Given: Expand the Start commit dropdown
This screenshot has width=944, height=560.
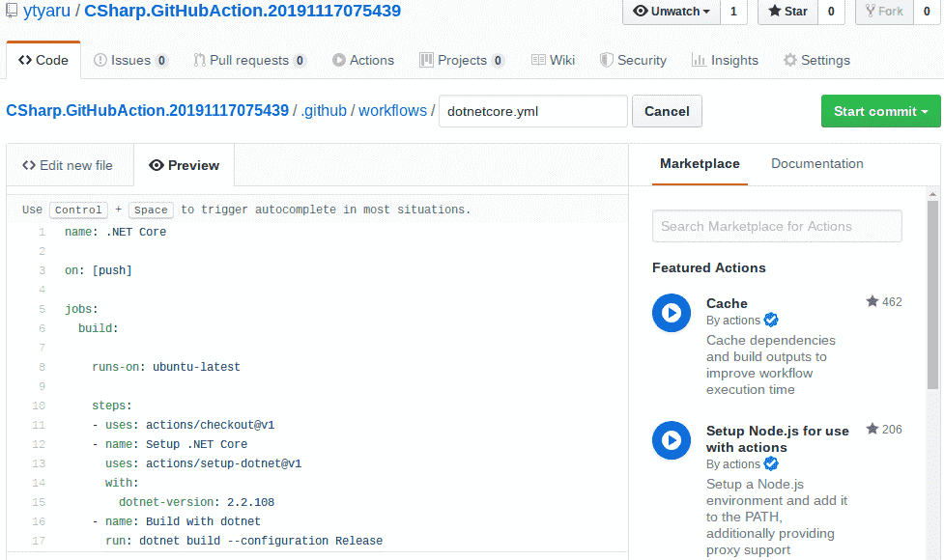Looking at the screenshot, I should tap(880, 111).
